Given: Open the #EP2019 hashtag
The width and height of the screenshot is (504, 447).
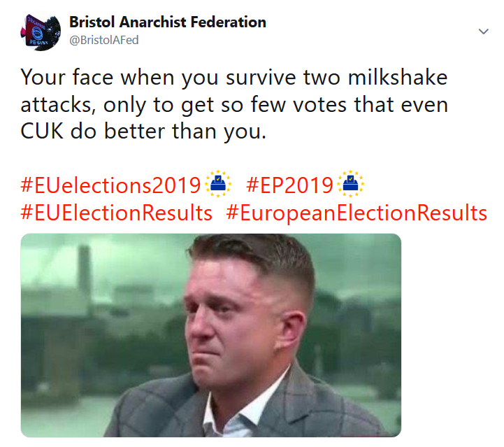Looking at the screenshot, I should point(289,185).
